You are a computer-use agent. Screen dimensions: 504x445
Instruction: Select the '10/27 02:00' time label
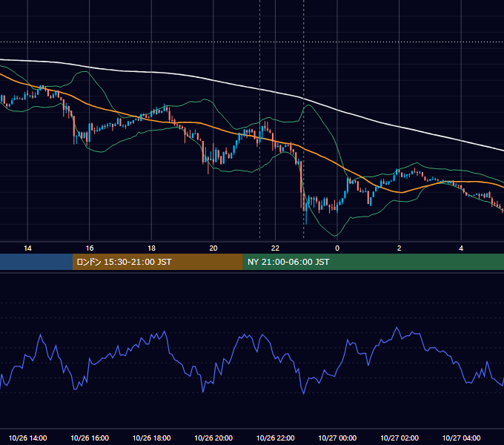tap(399, 438)
